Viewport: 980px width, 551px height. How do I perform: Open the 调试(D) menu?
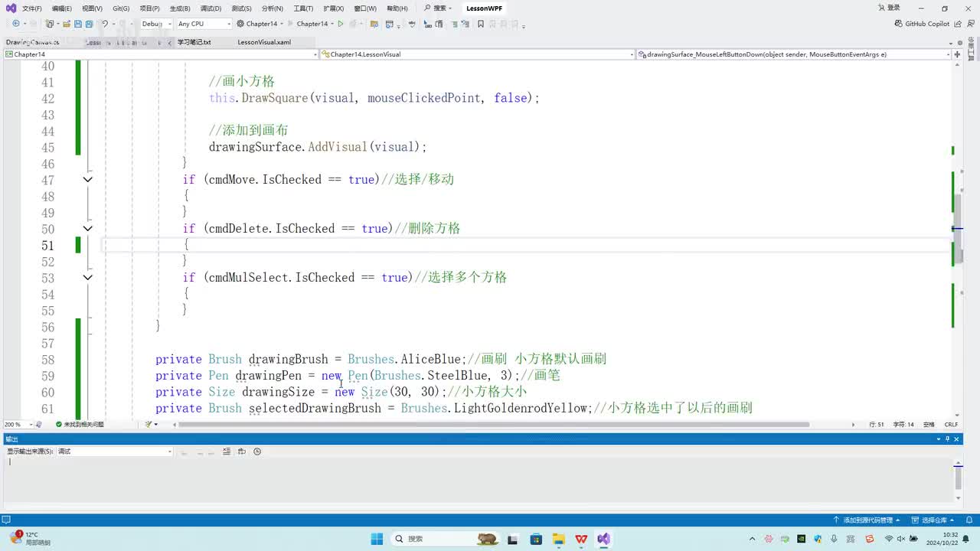point(211,8)
